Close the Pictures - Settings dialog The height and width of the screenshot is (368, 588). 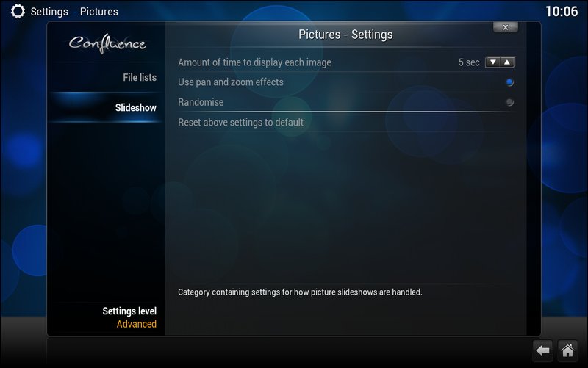tap(505, 27)
